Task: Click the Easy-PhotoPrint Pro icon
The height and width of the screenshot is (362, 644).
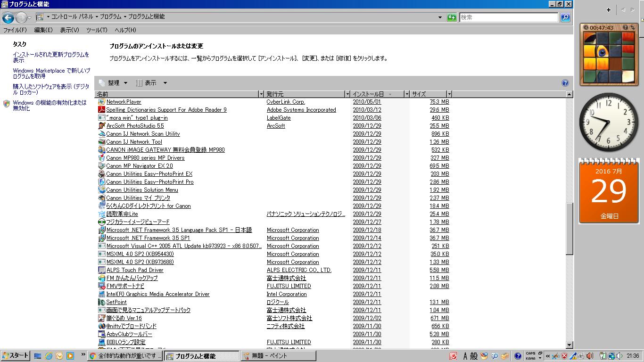Action: click(101, 182)
